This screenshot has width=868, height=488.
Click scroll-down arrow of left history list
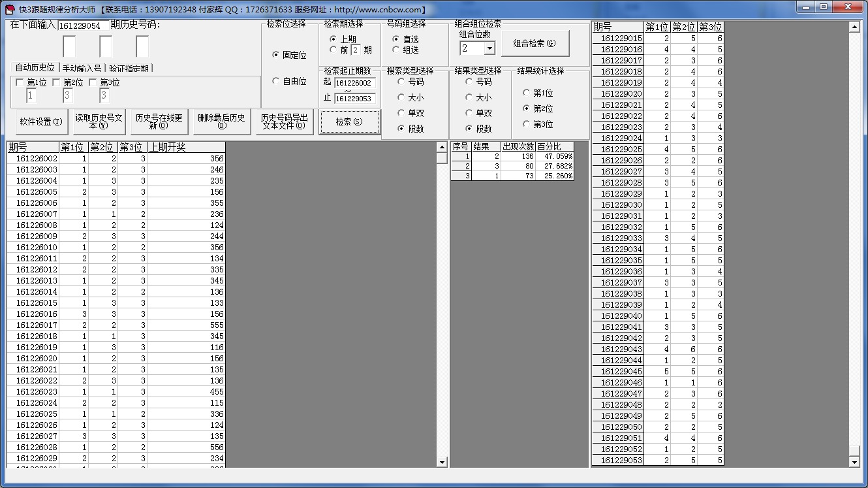(x=442, y=462)
